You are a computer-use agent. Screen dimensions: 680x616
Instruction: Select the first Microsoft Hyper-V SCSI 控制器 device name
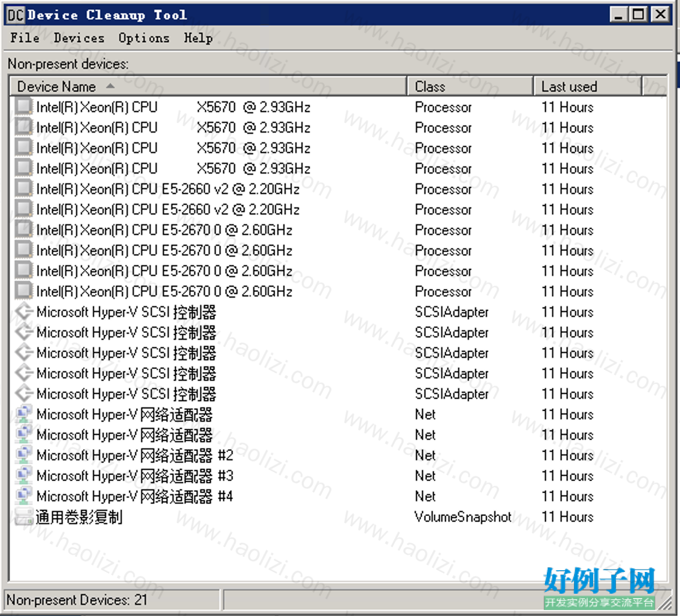click(x=126, y=312)
